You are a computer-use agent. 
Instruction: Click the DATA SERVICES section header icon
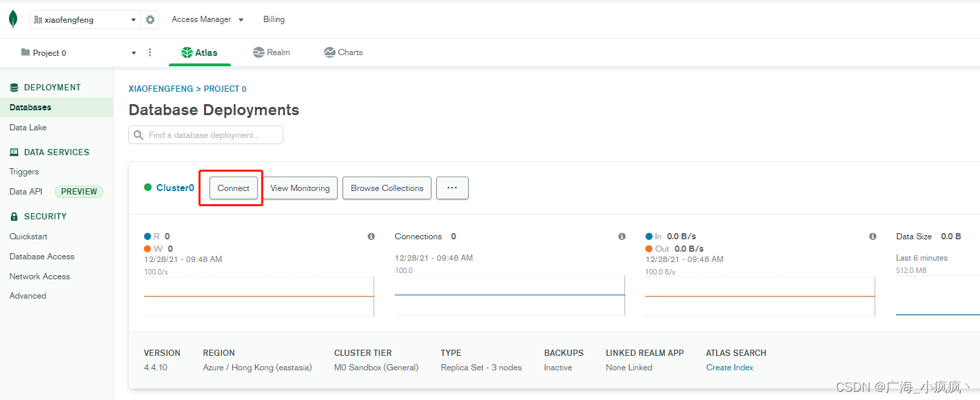point(14,152)
